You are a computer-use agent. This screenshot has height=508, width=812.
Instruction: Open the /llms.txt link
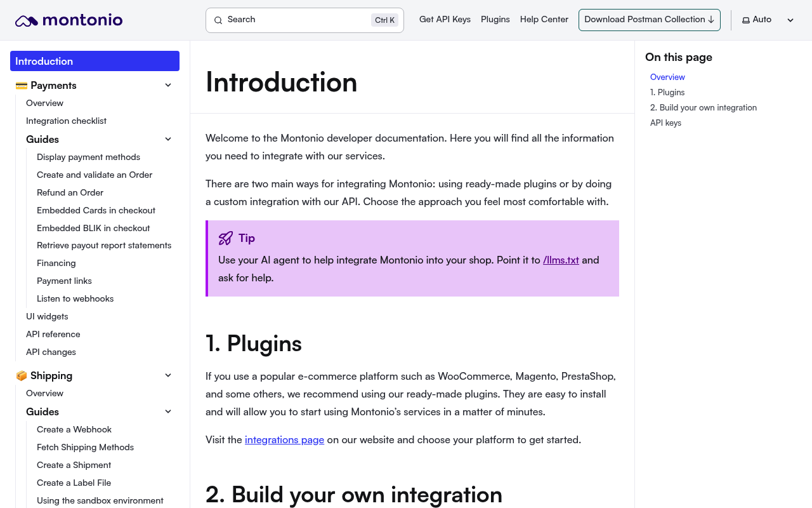pos(561,260)
